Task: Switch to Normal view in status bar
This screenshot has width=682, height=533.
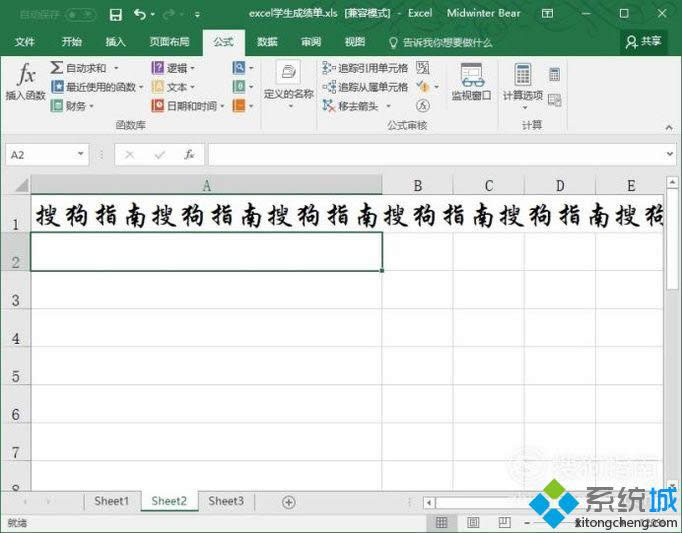Action: click(x=441, y=522)
